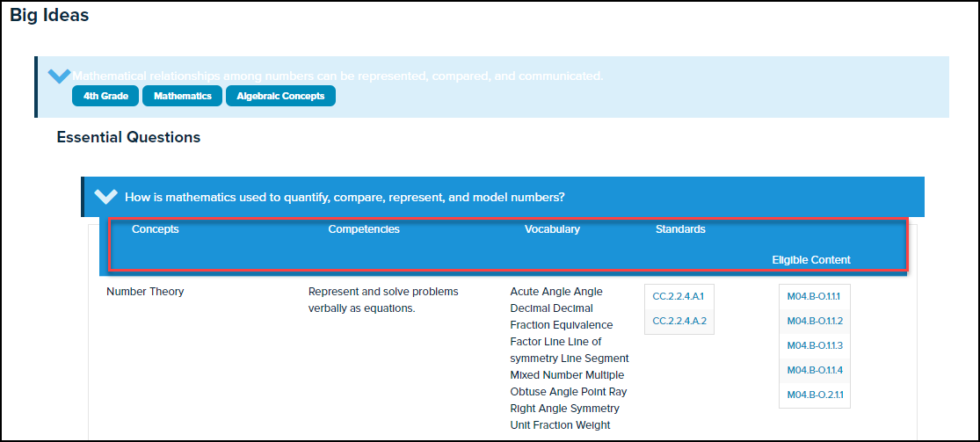Click the Standards column header

[x=680, y=229]
